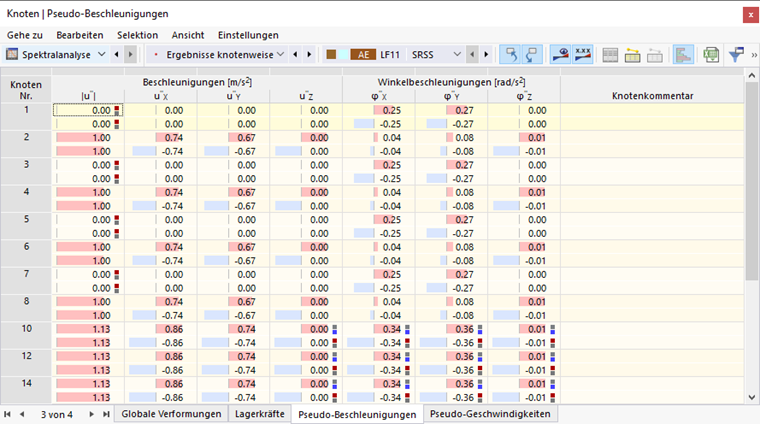Select the Pseudo-Beschleunigungen tab

pos(357,415)
